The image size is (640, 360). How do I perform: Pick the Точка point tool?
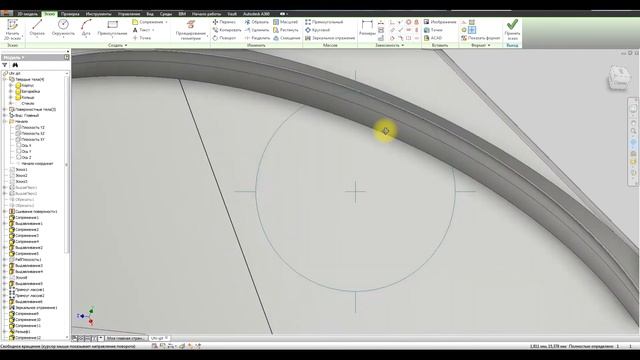[x=142, y=38]
